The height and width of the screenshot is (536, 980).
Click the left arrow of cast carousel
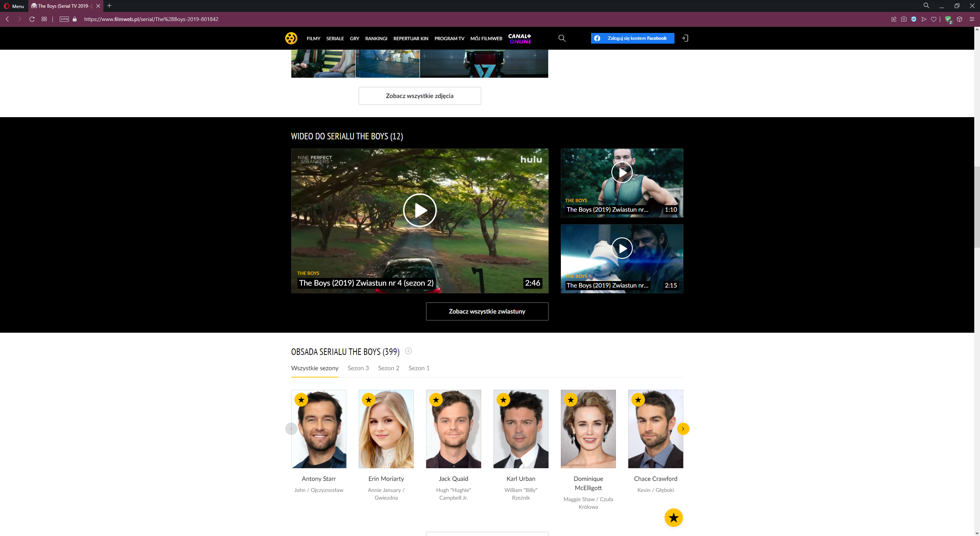pos(291,429)
